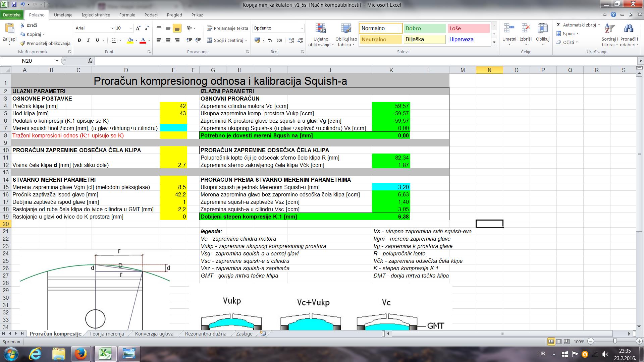
Task: Apply the Hiperveza cell style
Action: click(461, 39)
